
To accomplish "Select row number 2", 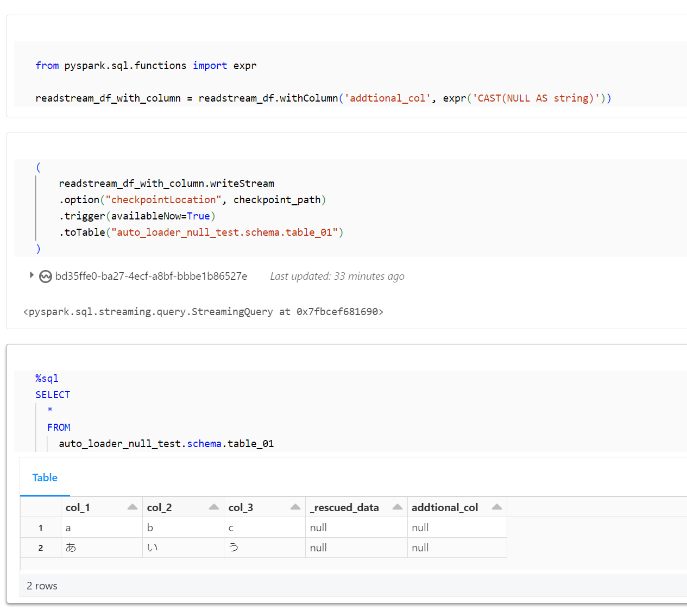I will (x=41, y=548).
